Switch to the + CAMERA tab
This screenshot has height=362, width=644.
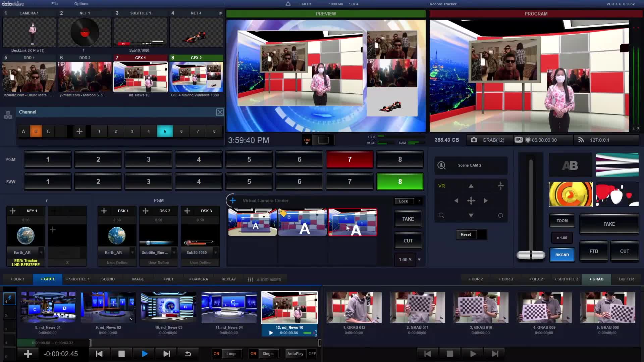(x=199, y=279)
